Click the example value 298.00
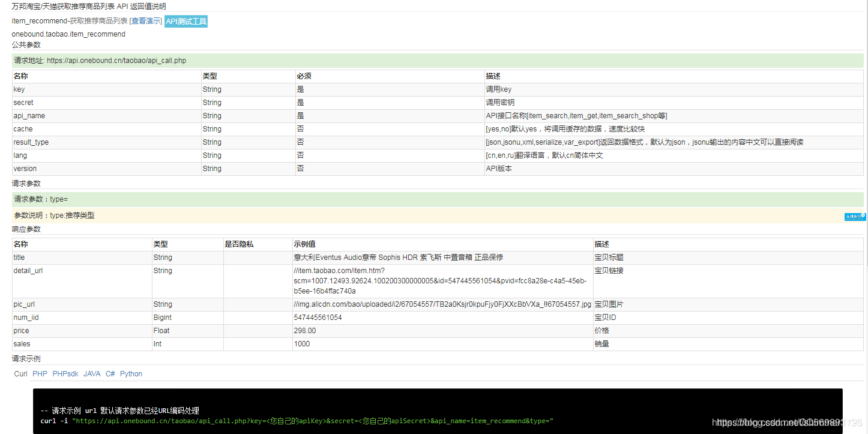 pos(304,331)
